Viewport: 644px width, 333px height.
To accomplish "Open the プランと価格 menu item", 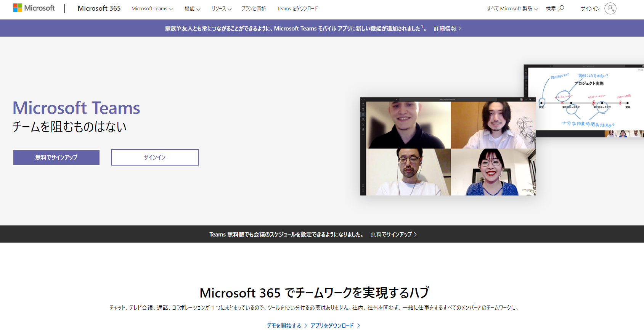I will [x=254, y=8].
